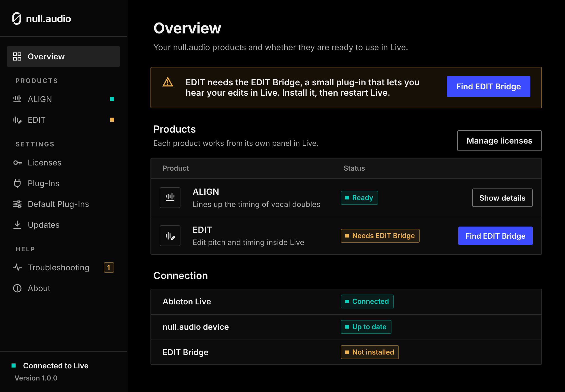Click the Troubleshooting pulse icon
565x392 pixels.
[17, 267]
